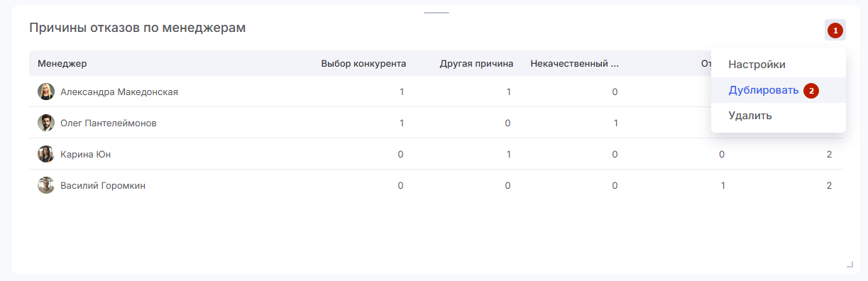Click Василий Горомкин's avatar

(x=46, y=185)
